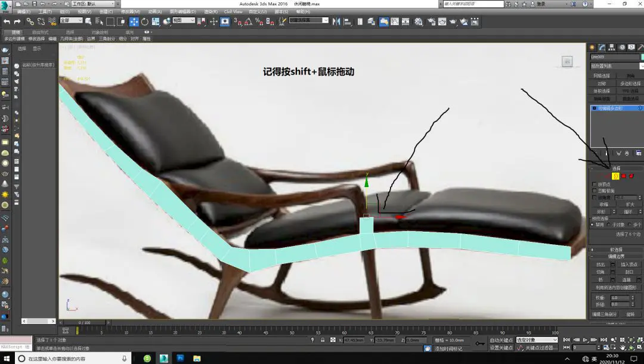The width and height of the screenshot is (644, 364).
Task: Click the timeline frame slider 0/100
Action: (84, 322)
